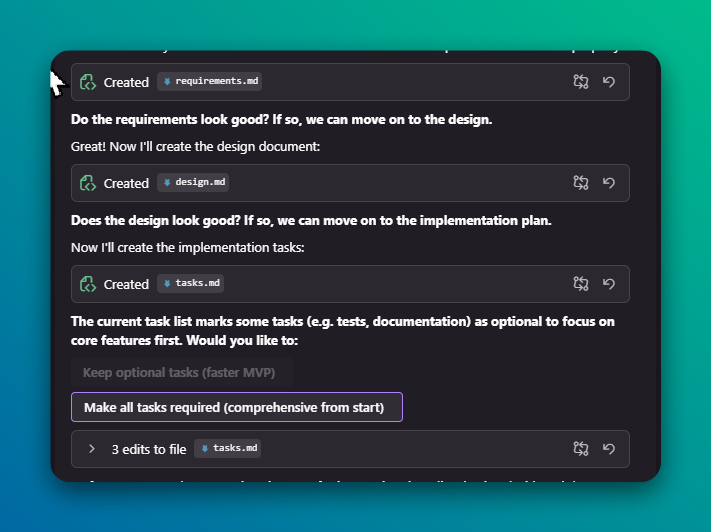Open the design.md file chip
The image size is (711, 532).
tap(194, 182)
